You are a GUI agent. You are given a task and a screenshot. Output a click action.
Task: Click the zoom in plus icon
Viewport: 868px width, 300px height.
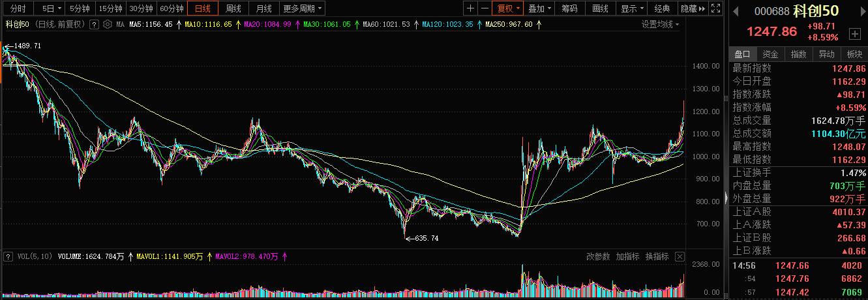tap(470, 8)
